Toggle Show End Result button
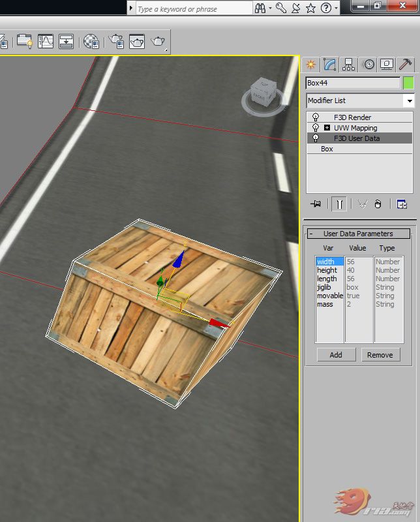The height and width of the screenshot is (522, 420). 339,204
